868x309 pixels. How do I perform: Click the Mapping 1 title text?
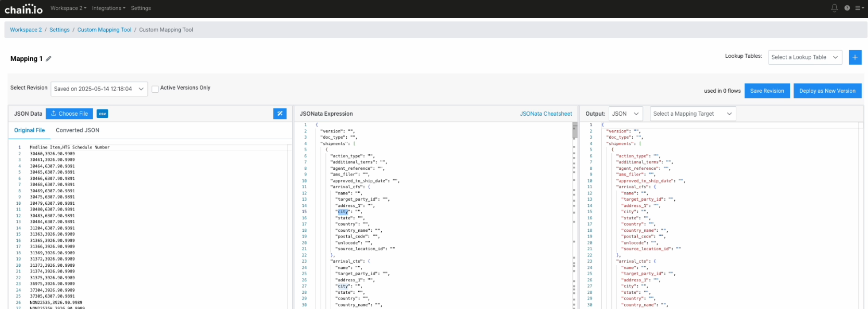[x=27, y=59]
